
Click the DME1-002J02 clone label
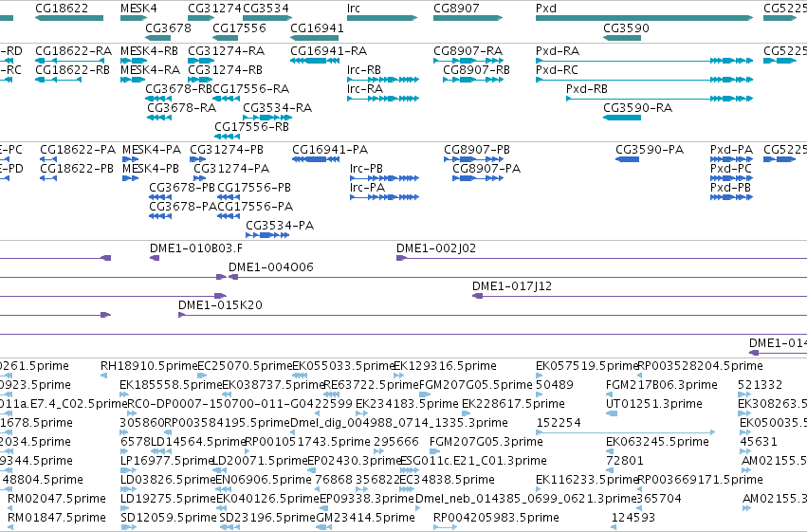436,248
